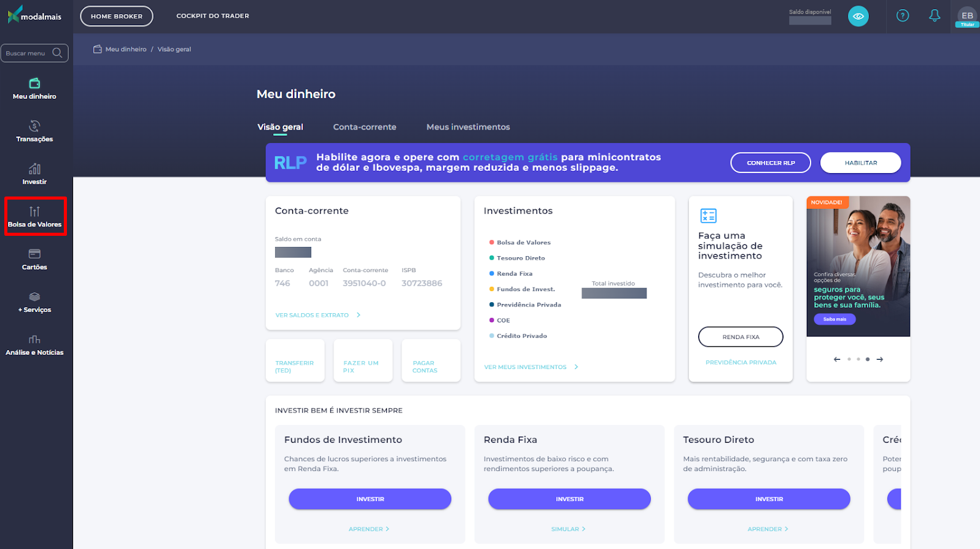Open VER MEUS INVESTIMENTOS link
The width and height of the screenshot is (980, 549).
[x=525, y=367]
